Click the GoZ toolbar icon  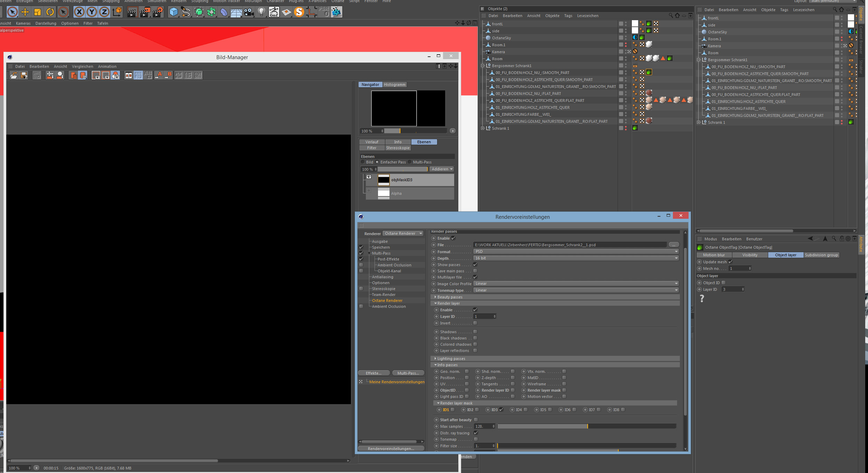coord(274,12)
